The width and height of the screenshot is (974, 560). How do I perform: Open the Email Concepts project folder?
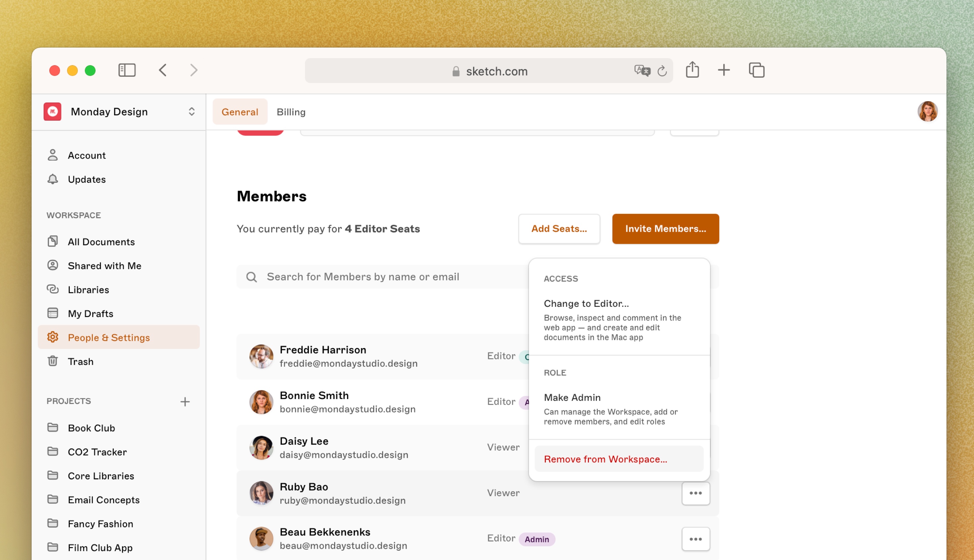[x=118, y=500]
